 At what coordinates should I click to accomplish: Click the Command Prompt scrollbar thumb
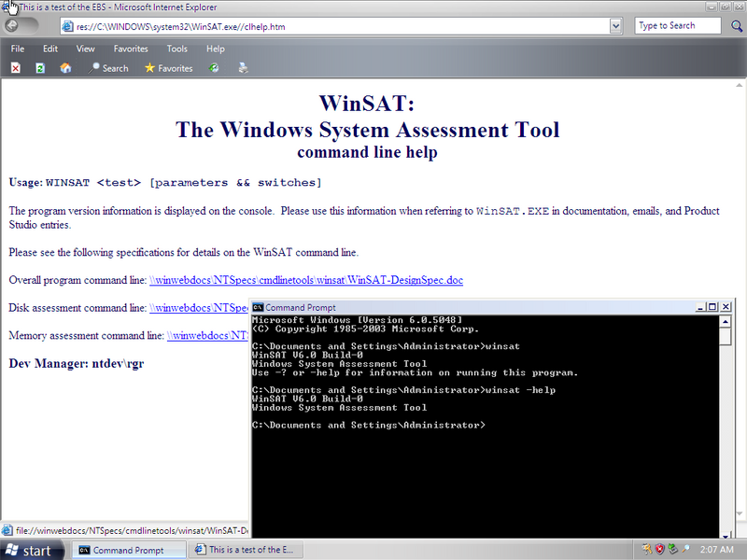coord(726,336)
